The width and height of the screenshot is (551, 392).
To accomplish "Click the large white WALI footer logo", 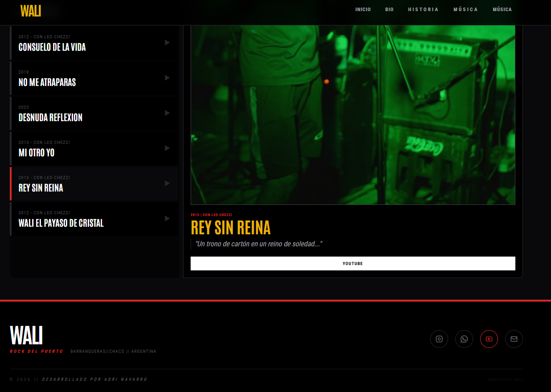I will [x=26, y=335].
